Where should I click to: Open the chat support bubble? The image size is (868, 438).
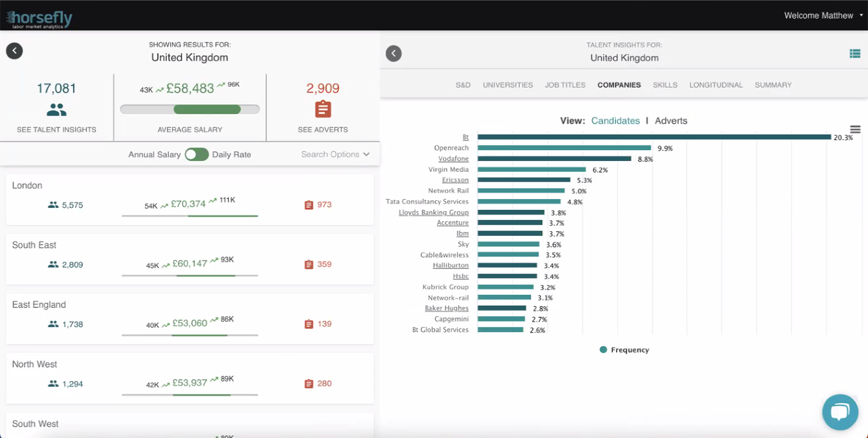pos(840,412)
